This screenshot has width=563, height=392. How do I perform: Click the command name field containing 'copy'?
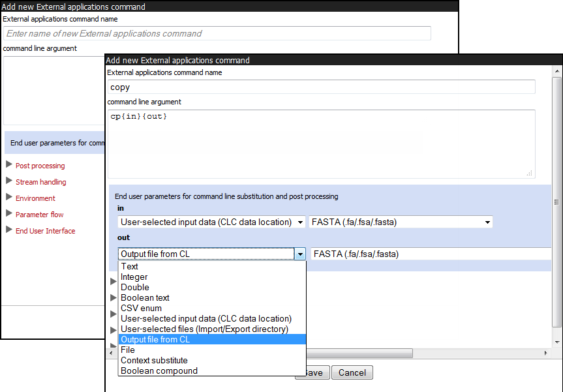320,87
